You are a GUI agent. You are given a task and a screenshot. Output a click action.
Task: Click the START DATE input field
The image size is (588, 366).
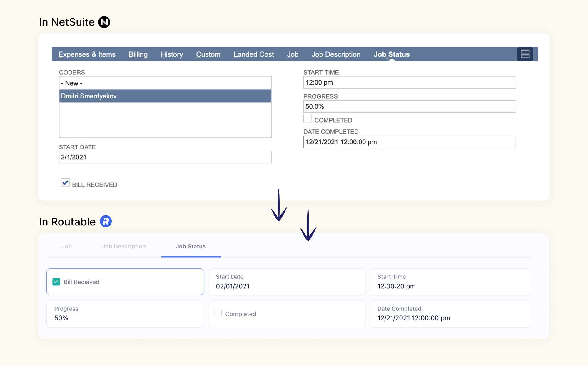click(x=165, y=157)
